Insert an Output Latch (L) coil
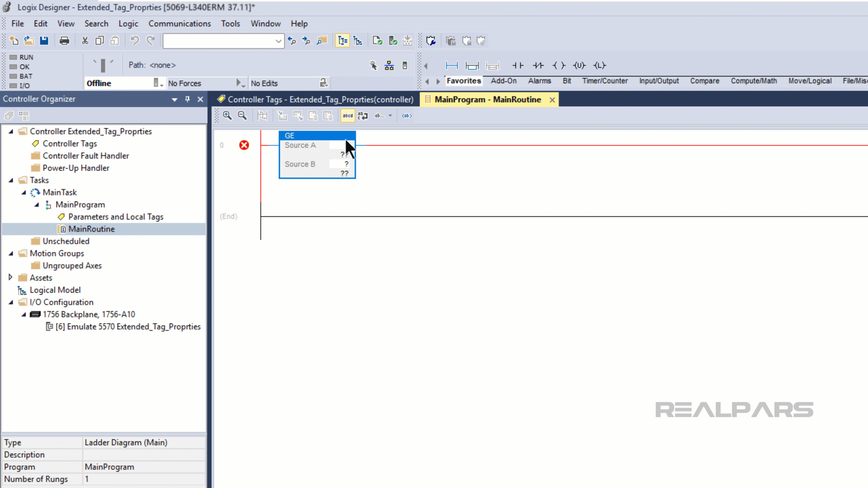Screen dimensions: 868x488 pos(599,66)
